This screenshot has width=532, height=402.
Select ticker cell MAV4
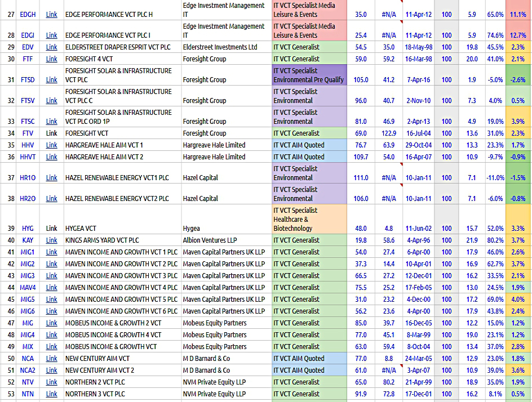click(x=28, y=288)
